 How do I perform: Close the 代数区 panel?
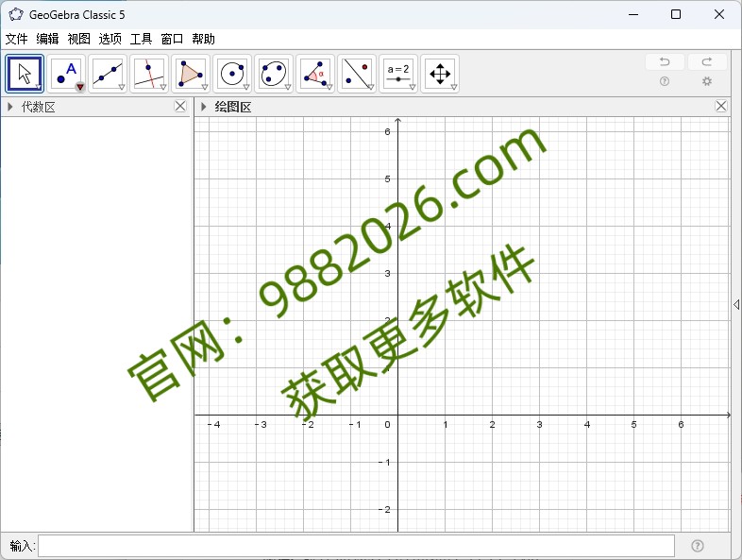coord(180,106)
